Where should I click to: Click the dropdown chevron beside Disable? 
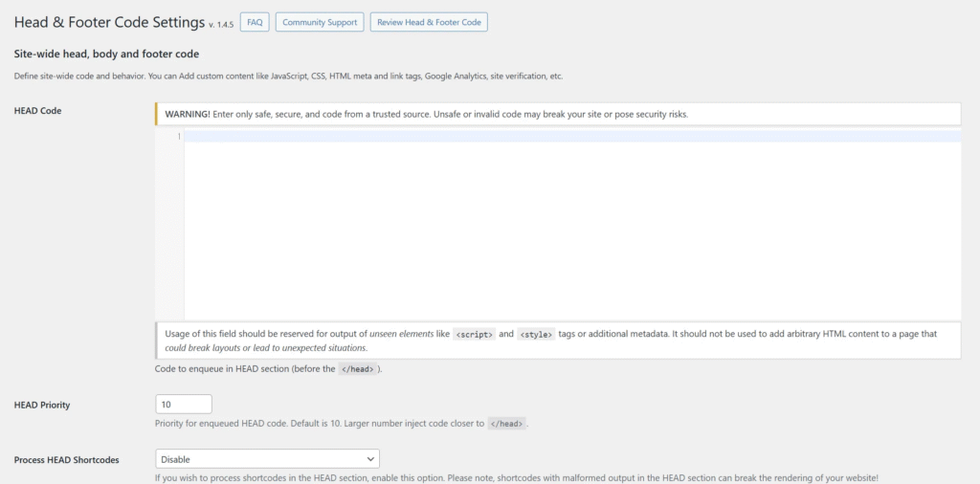tap(368, 459)
